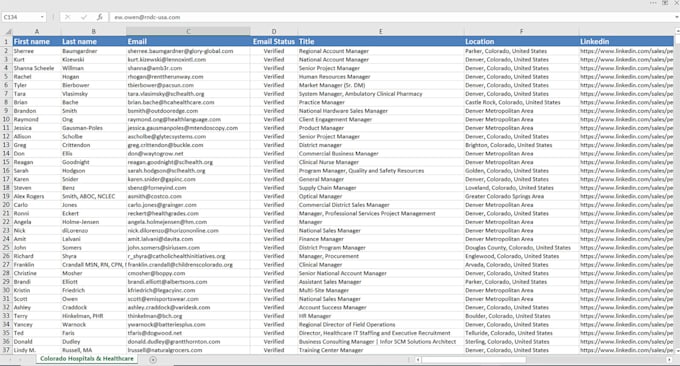680x366 pixels.
Task: Open LinkedIn link in Sherree's row
Action: (626, 51)
